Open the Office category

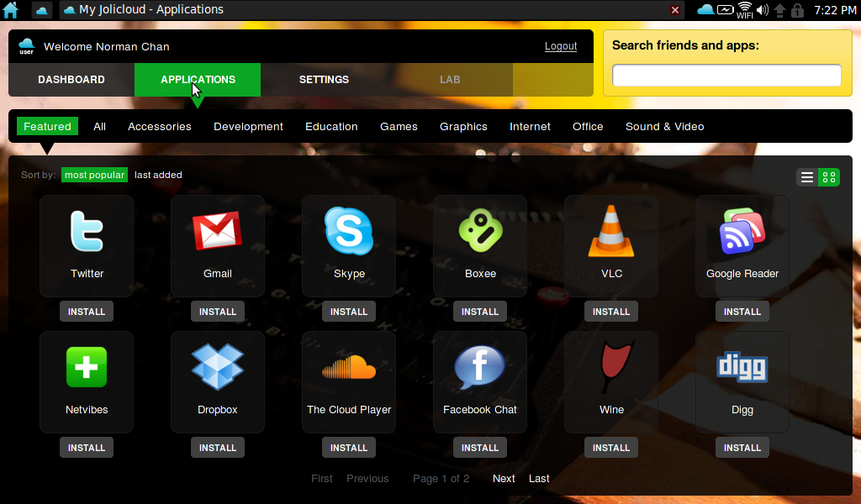(588, 126)
